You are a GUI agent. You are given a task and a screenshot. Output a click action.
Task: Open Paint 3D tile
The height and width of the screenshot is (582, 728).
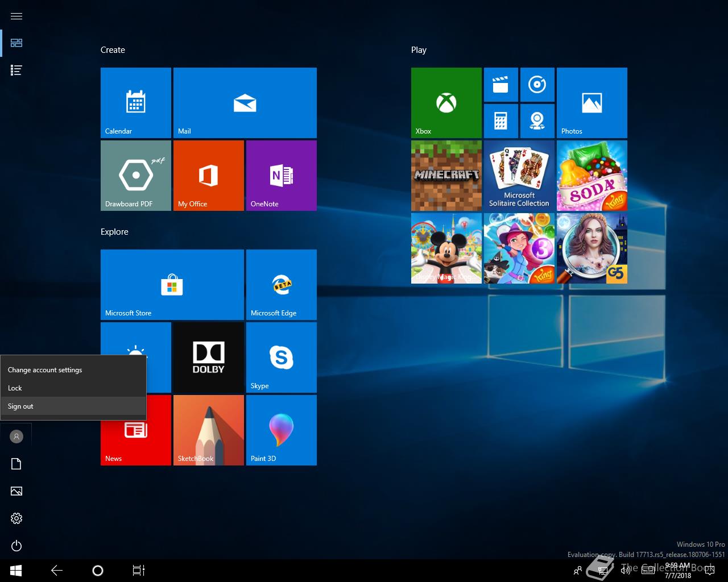[x=282, y=430]
